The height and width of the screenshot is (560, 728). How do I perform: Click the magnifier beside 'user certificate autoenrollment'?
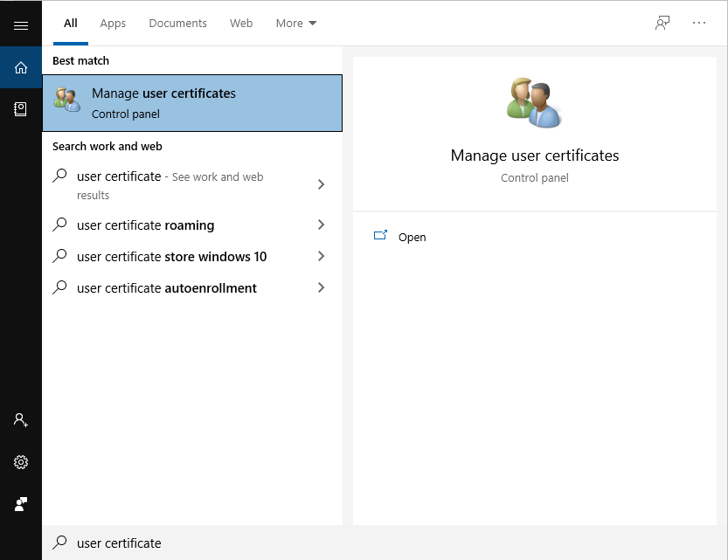pyautogui.click(x=59, y=288)
